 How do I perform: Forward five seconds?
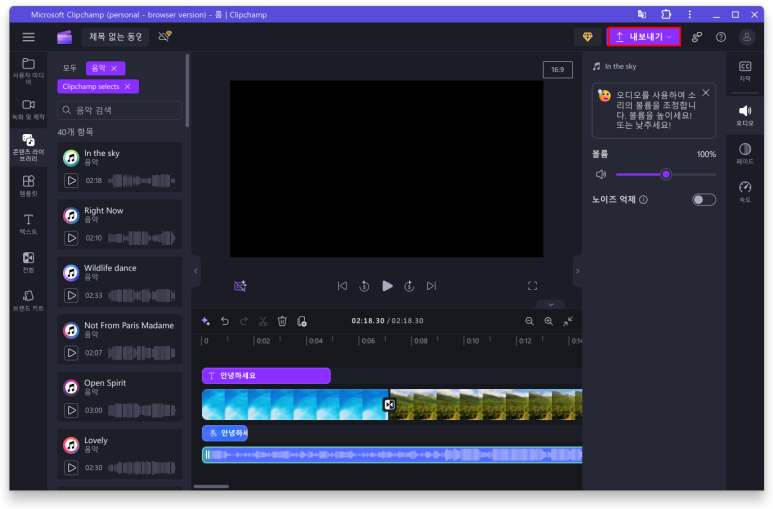[409, 286]
